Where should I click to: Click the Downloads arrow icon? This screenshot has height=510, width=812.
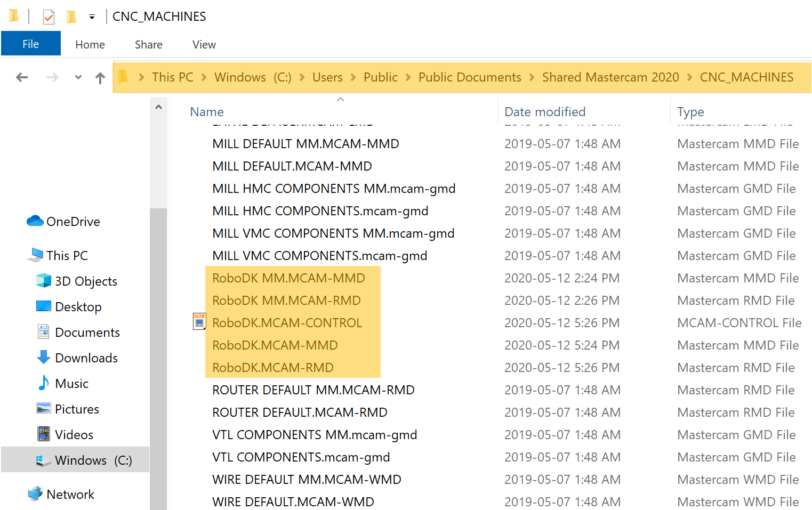tap(43, 358)
